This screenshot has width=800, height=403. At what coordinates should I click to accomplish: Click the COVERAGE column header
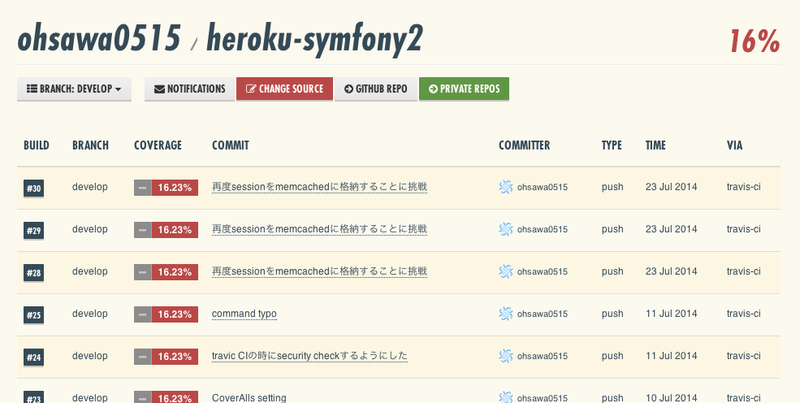click(158, 145)
